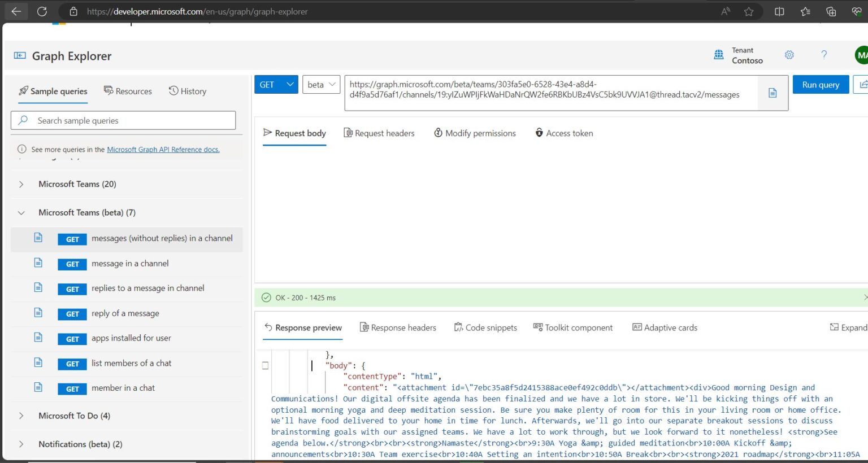Viewport: 868px width, 463px height.
Task: Click the Search sample queries field
Action: click(x=123, y=120)
